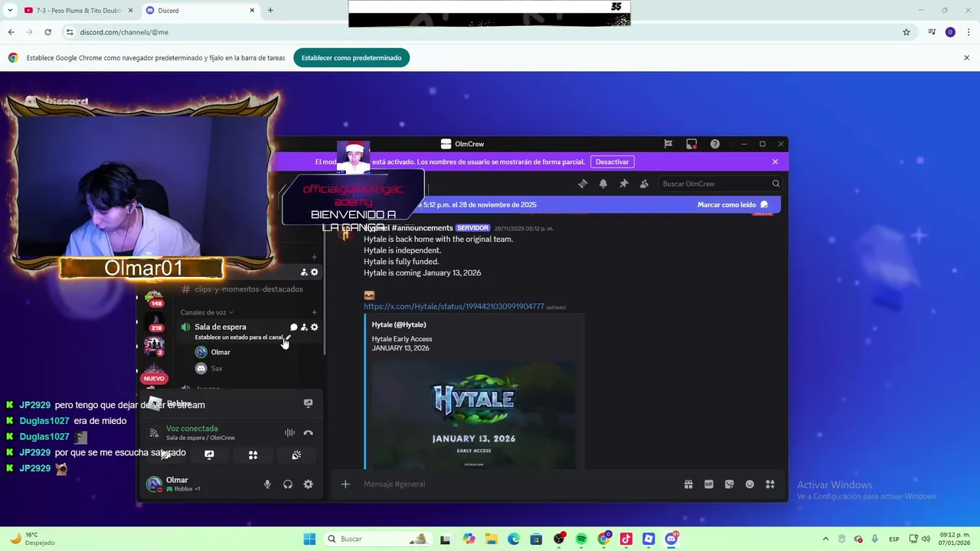
Task: Open the flag icon in Discord title bar
Action: point(668,144)
